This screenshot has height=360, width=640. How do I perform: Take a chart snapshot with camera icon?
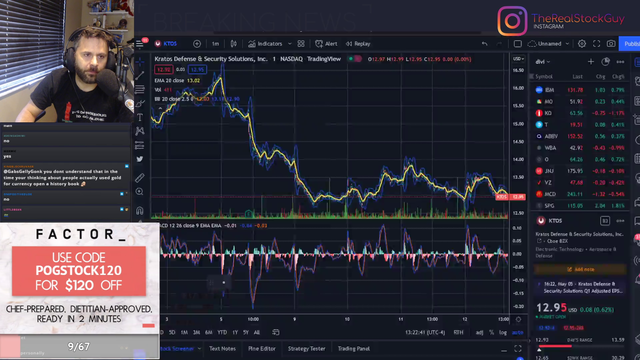coord(611,44)
